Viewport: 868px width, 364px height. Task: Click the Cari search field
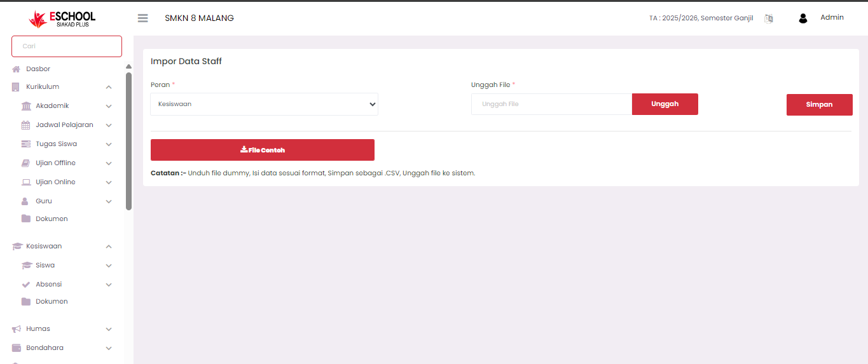tap(67, 46)
